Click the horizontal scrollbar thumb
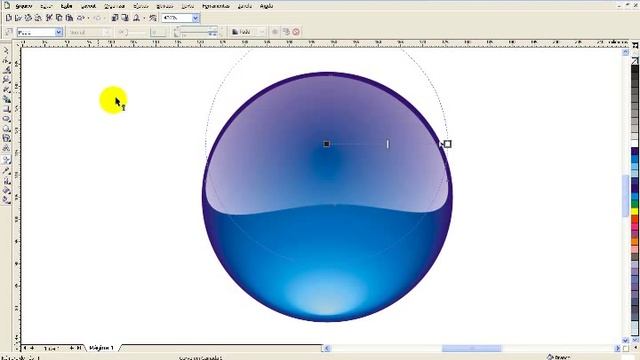 tap(471, 348)
